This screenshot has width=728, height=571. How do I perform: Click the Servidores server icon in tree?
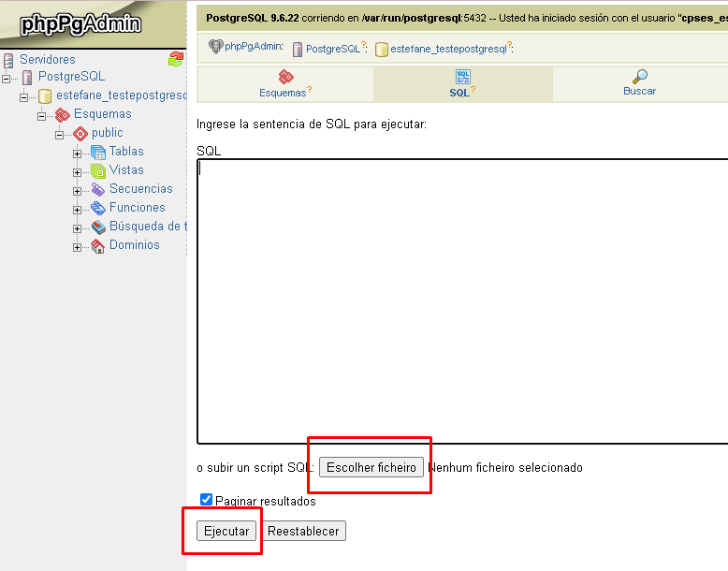pos(8,60)
